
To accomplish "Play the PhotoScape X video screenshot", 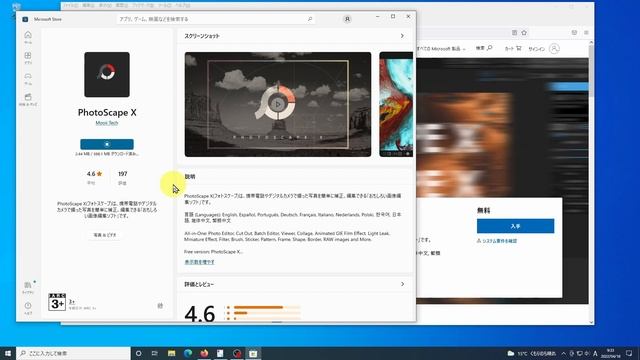I will (278, 104).
